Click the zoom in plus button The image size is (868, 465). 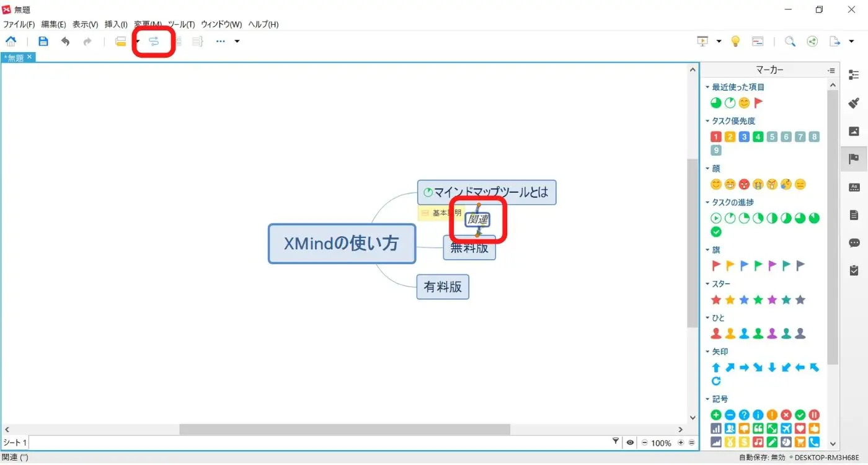pos(680,442)
